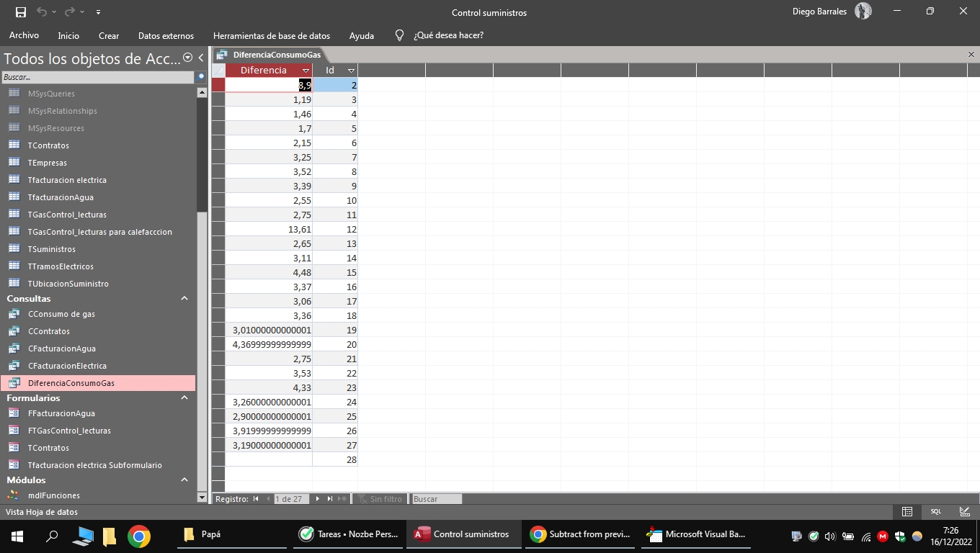Open CFacturacionAgua query
The width and height of the screenshot is (980, 553).
pos(62,349)
